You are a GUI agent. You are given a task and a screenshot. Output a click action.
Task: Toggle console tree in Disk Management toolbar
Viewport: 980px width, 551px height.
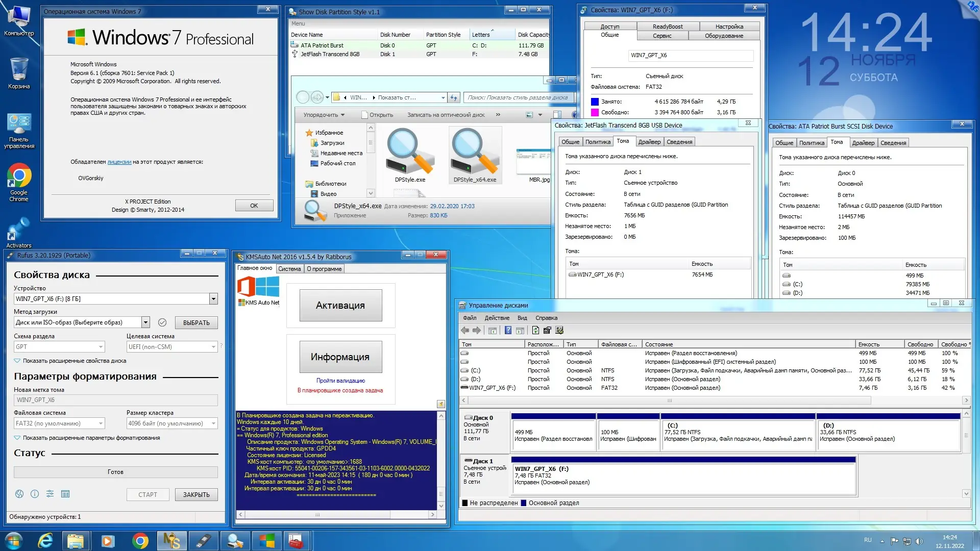[x=493, y=331]
